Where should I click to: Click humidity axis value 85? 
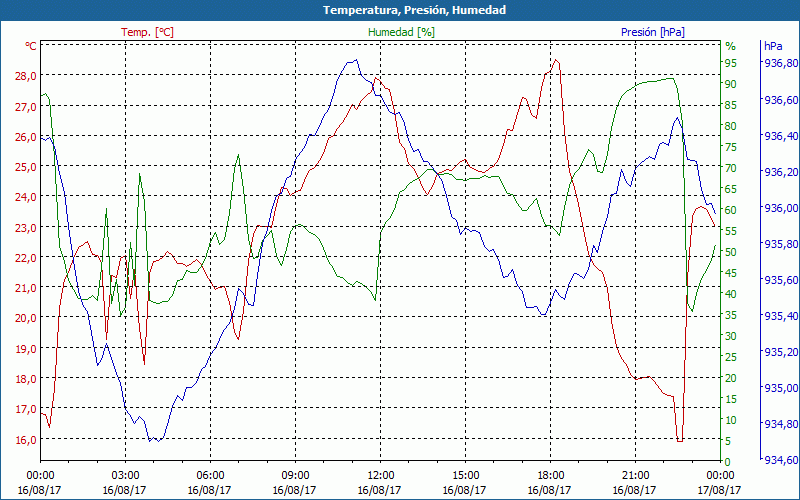(731, 105)
